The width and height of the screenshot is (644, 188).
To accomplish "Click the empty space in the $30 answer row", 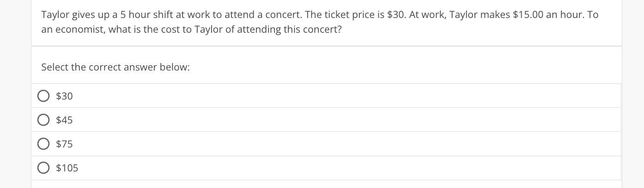I will click(323, 96).
